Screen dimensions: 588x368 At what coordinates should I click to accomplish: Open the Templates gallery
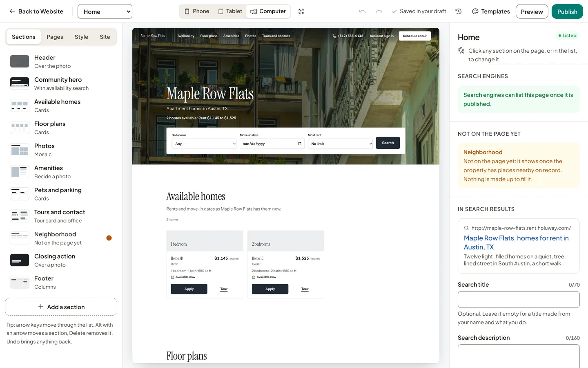pos(491,11)
